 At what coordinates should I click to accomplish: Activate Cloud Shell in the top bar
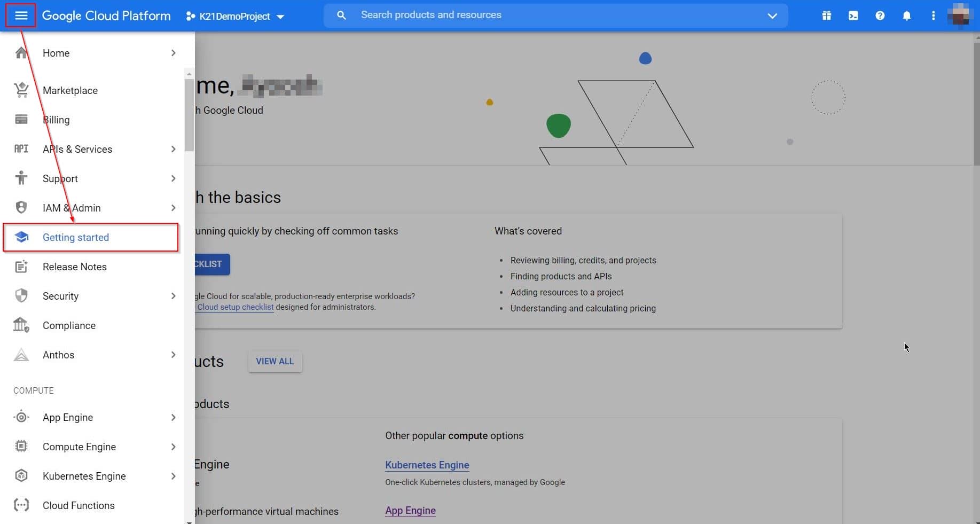point(853,15)
